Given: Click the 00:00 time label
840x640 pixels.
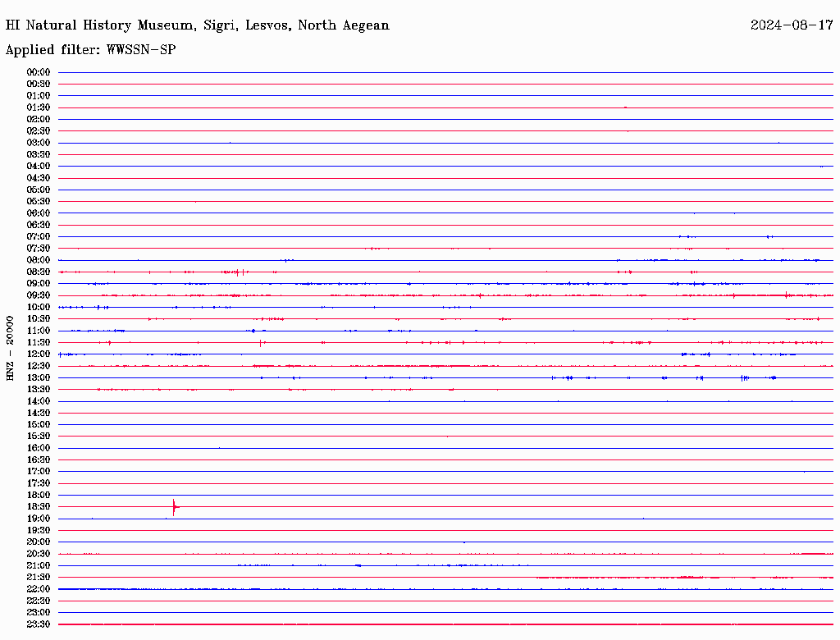Looking at the screenshot, I should (x=39, y=72).
